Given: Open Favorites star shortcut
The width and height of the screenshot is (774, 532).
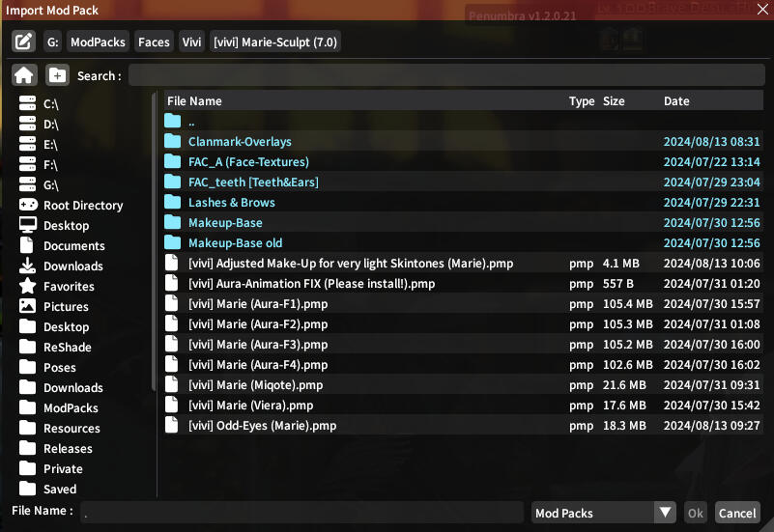Looking at the screenshot, I should coord(27,286).
